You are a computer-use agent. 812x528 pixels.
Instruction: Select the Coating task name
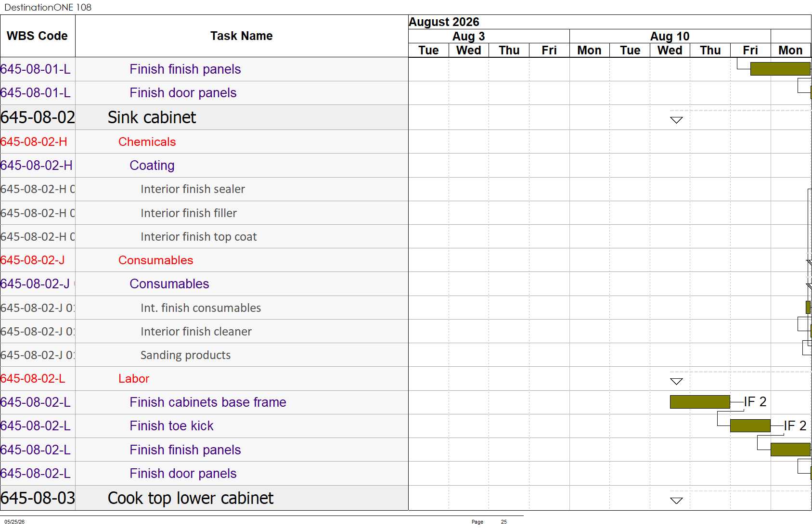click(x=152, y=165)
